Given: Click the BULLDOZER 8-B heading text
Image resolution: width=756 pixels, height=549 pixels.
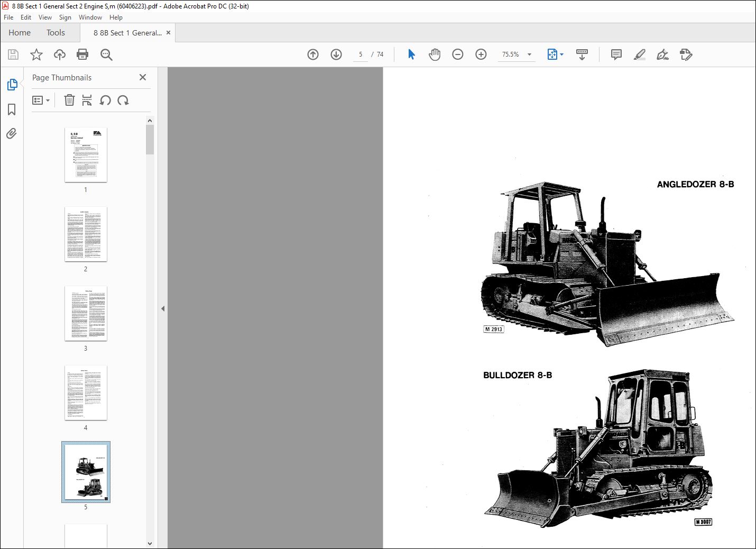Looking at the screenshot, I should (x=517, y=375).
